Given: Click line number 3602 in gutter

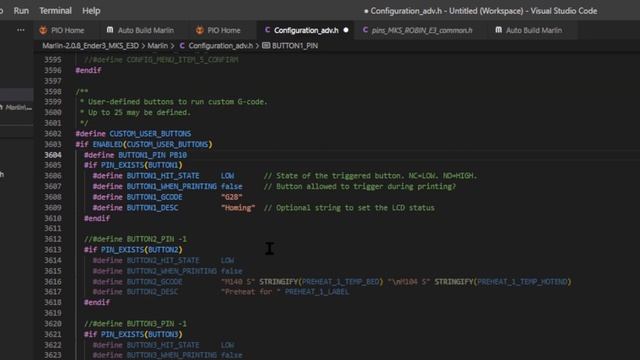Looking at the screenshot, I should [x=53, y=133].
